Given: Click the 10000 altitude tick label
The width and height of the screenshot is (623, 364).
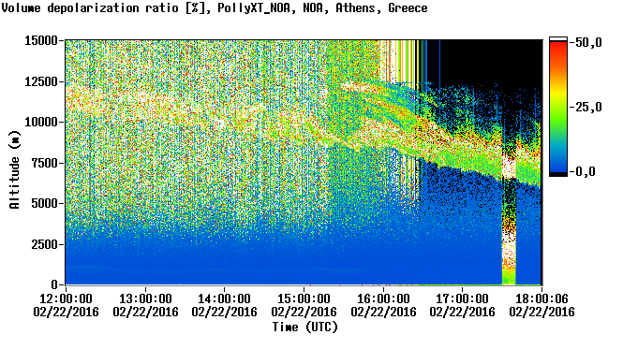Looking at the screenshot, I should [41, 123].
